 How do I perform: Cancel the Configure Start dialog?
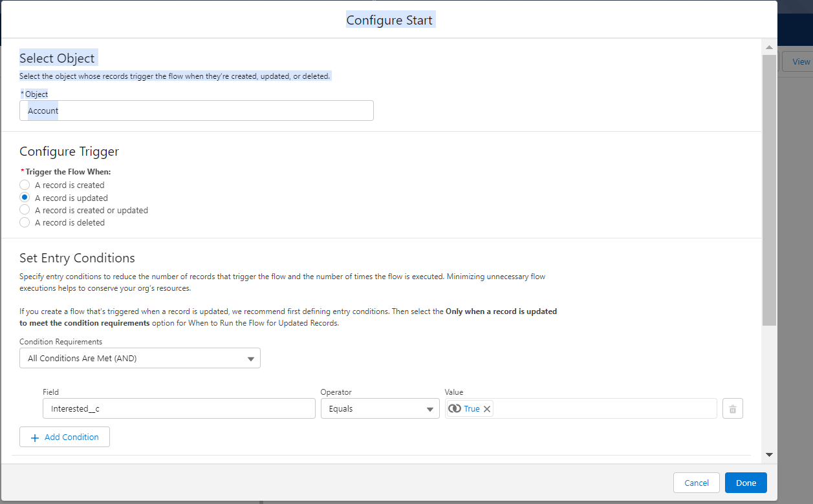pos(696,483)
